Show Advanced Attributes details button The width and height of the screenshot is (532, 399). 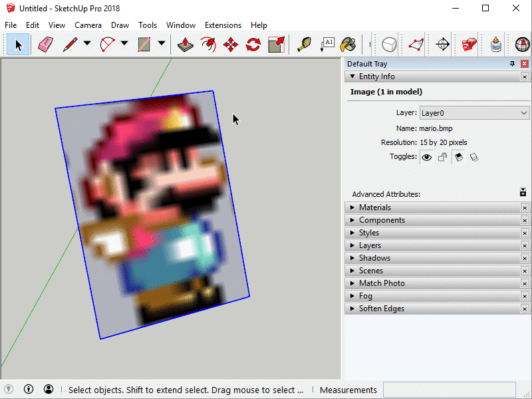tap(523, 193)
